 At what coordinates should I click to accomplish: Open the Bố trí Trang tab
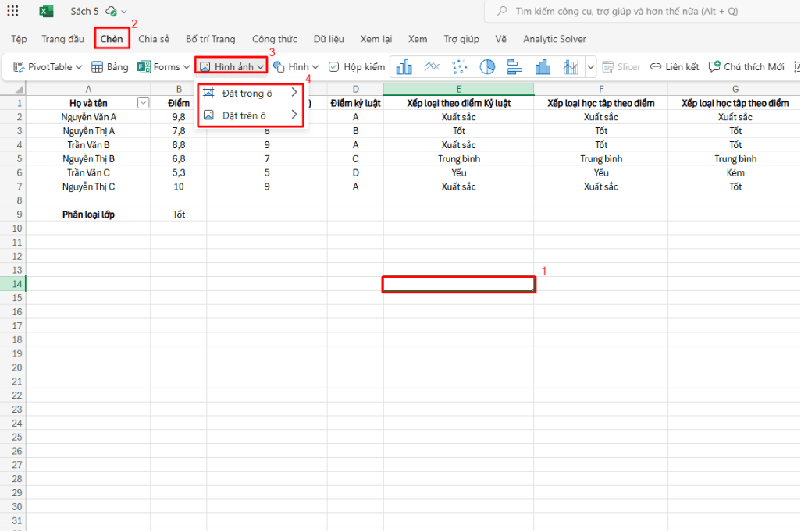coord(211,39)
